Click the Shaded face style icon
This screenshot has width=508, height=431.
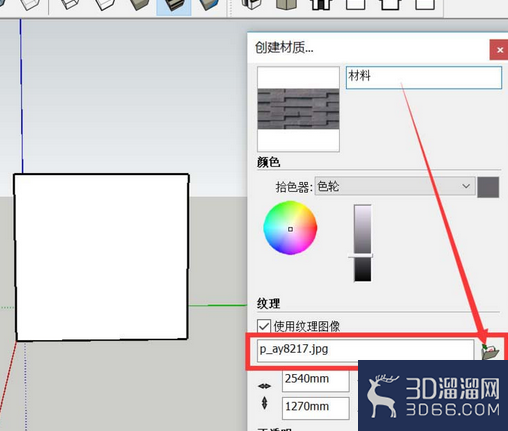coord(140,5)
